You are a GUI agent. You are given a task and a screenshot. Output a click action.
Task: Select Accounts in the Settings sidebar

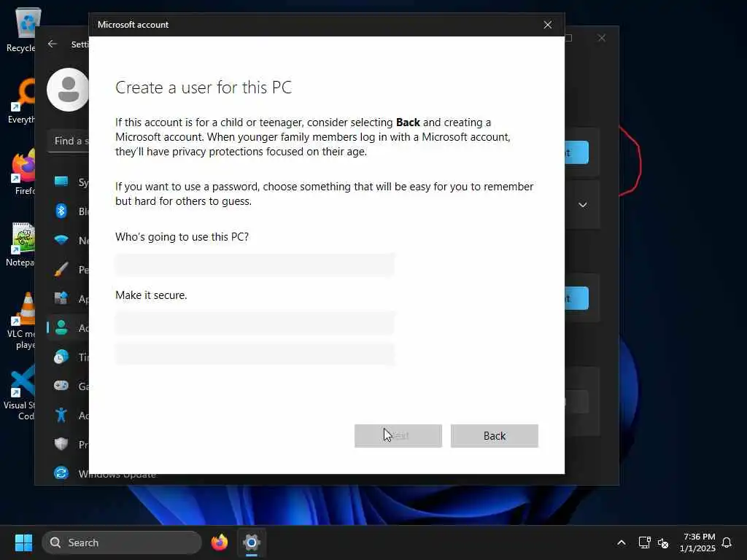[68, 327]
